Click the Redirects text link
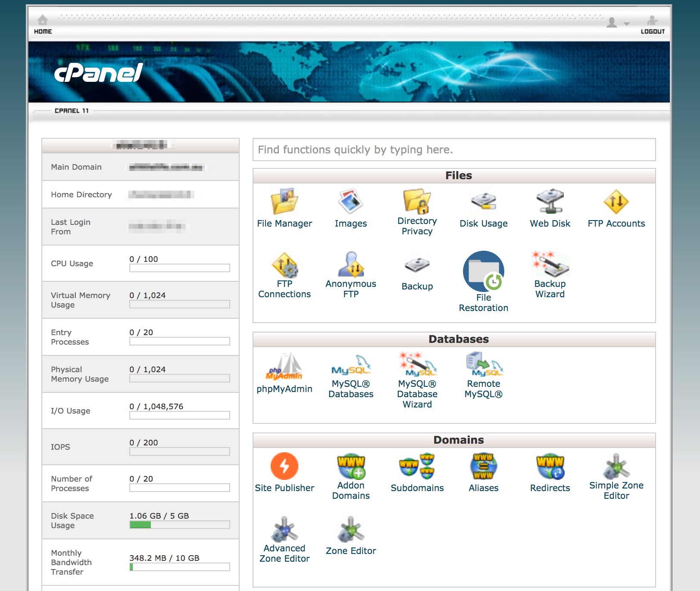The image size is (700, 591). tap(550, 488)
